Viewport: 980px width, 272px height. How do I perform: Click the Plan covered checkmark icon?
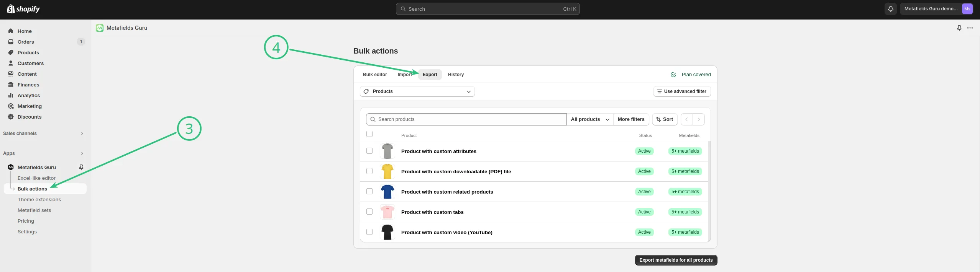(x=673, y=75)
